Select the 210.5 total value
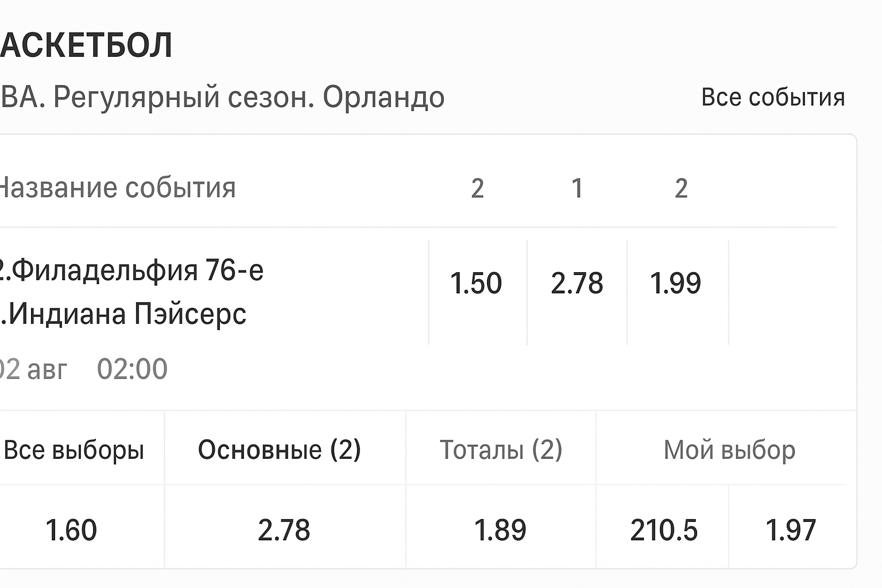The height and width of the screenshot is (588, 882). coord(663,530)
